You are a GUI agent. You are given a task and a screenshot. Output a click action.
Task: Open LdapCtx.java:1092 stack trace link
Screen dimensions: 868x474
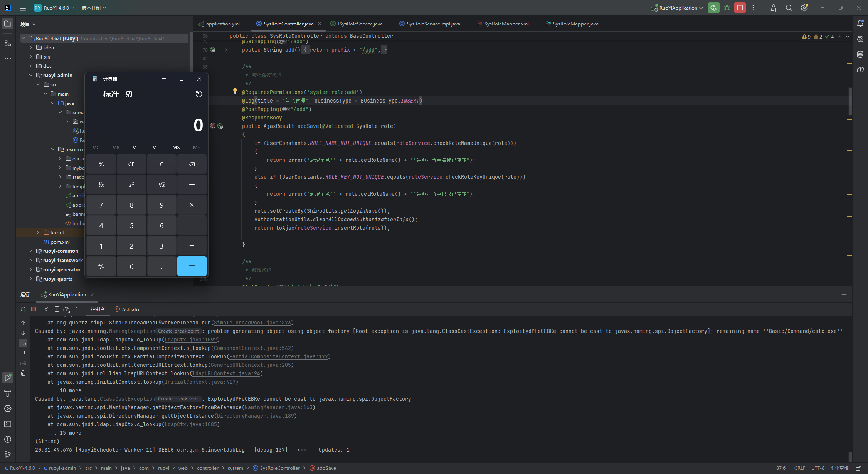(x=191, y=340)
